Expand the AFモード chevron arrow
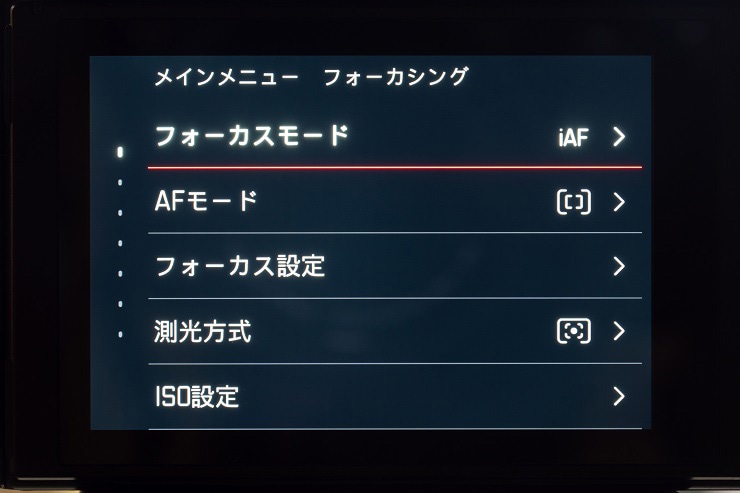 point(619,202)
